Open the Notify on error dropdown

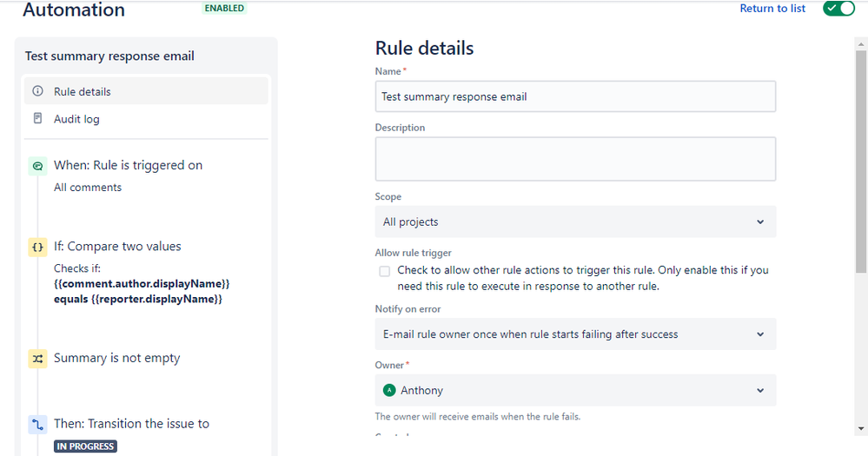click(x=575, y=334)
